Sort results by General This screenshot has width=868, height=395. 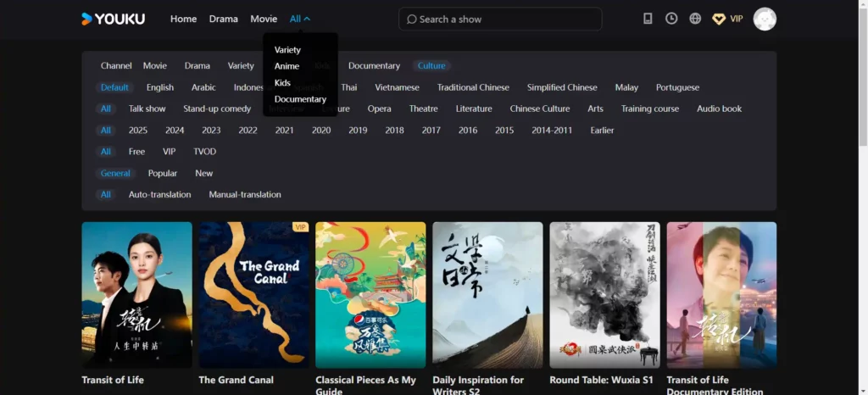[115, 173]
